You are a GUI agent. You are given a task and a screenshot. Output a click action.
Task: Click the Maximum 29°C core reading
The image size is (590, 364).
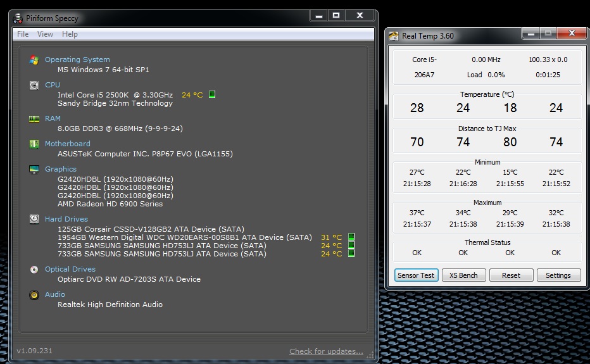pyautogui.click(x=510, y=213)
